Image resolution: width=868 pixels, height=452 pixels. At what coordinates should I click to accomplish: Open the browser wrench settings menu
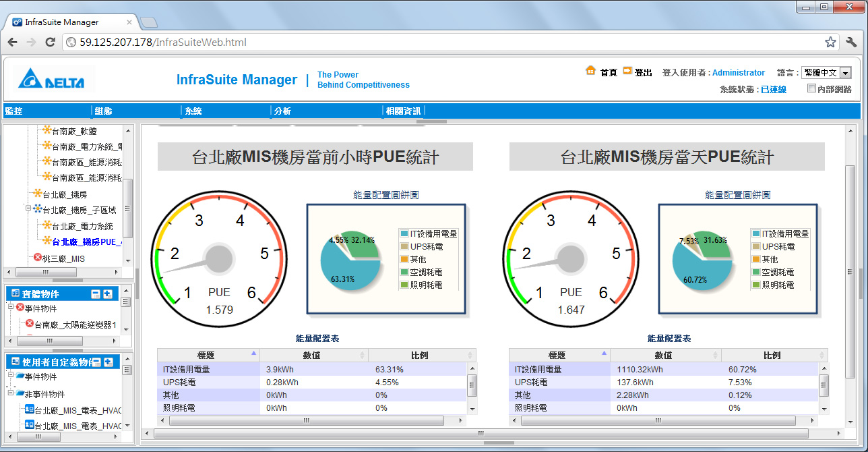click(x=851, y=42)
